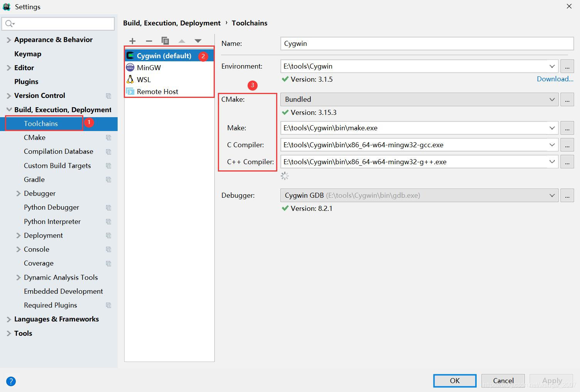Click Build, Execution, Deployment breadcrumb
The image size is (580, 392).
172,23
